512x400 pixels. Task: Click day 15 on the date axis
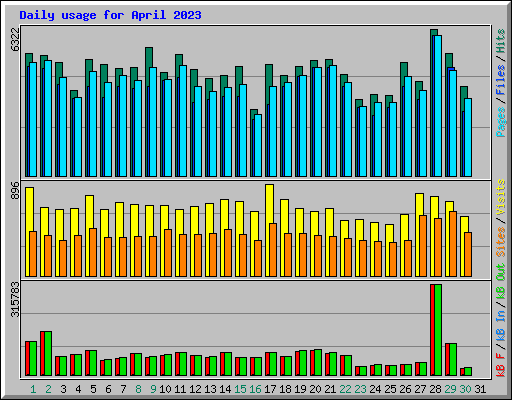point(240,389)
